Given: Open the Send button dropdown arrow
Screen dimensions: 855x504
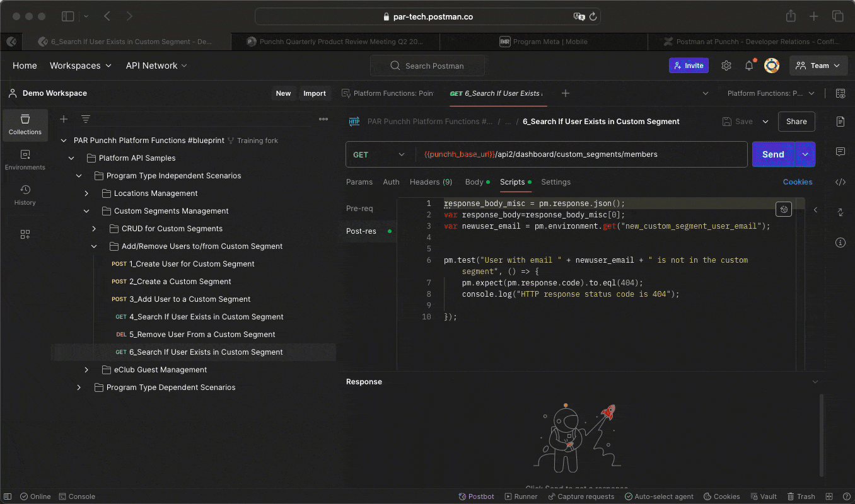Looking at the screenshot, I should 805,154.
